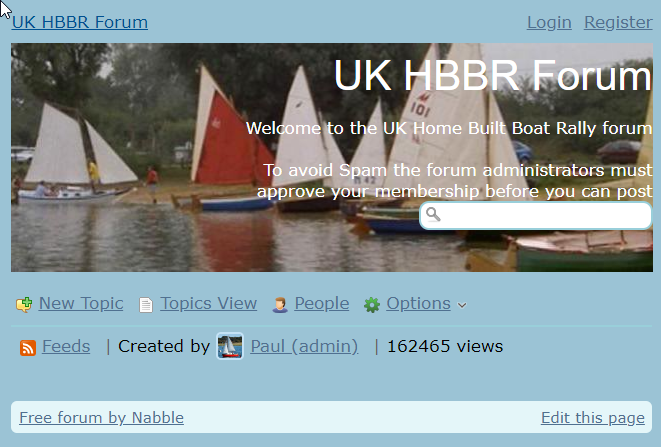Open the New Topic link
The height and width of the screenshot is (447, 661).
tap(81, 303)
